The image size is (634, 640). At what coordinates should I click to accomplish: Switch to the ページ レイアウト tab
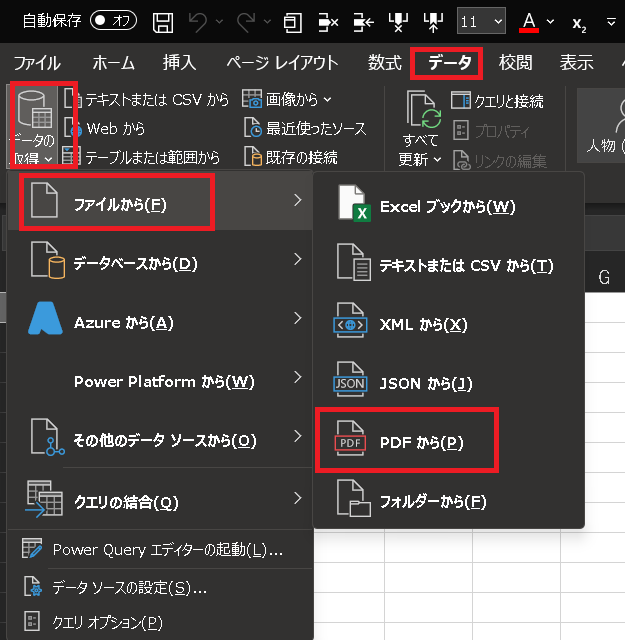pyautogui.click(x=282, y=63)
